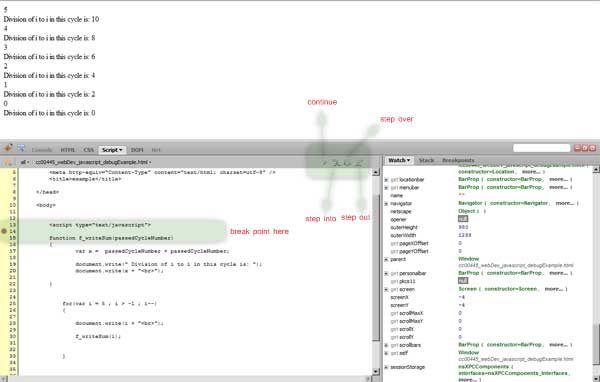Open the Stack side panel tab
The height and width of the screenshot is (382, 600).
point(426,160)
